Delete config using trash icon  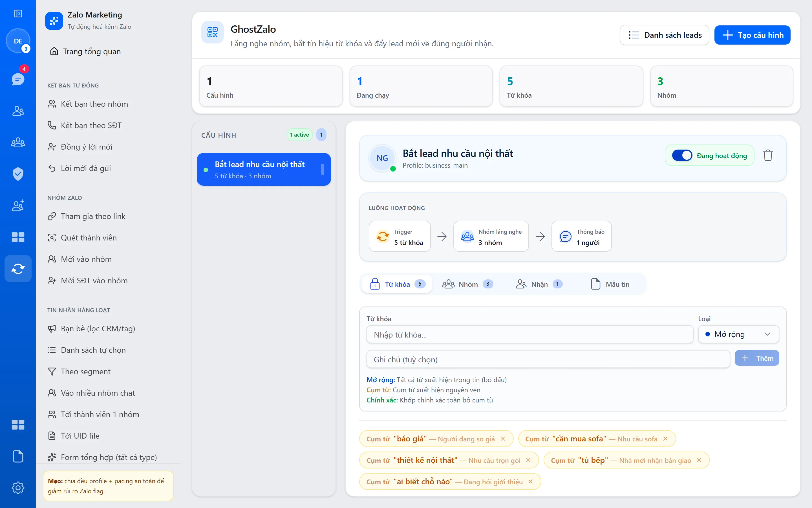coord(768,155)
